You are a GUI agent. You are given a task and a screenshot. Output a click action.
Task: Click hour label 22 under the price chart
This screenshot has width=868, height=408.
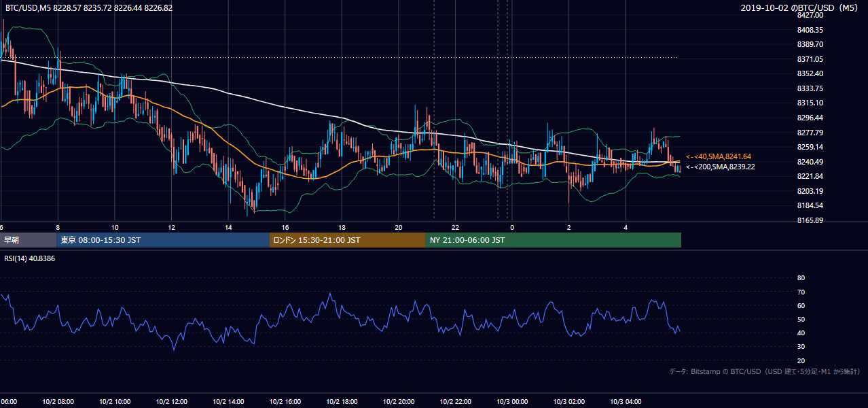pos(456,228)
